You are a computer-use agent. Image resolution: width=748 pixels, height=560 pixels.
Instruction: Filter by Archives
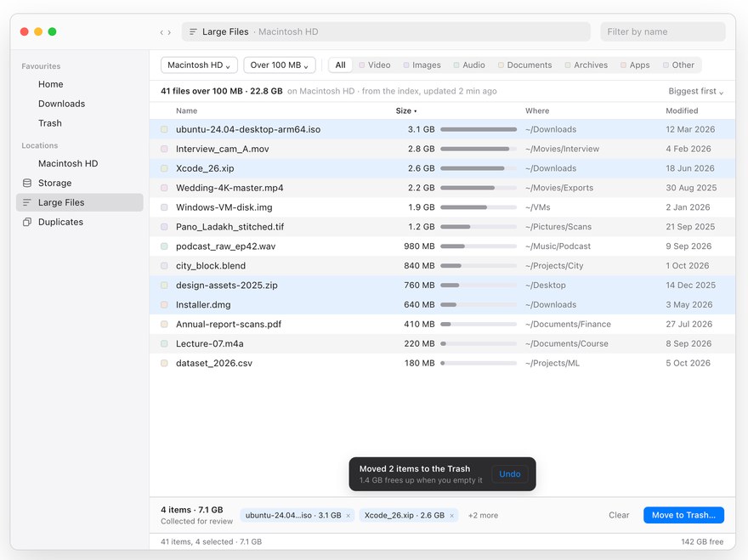pyautogui.click(x=586, y=65)
